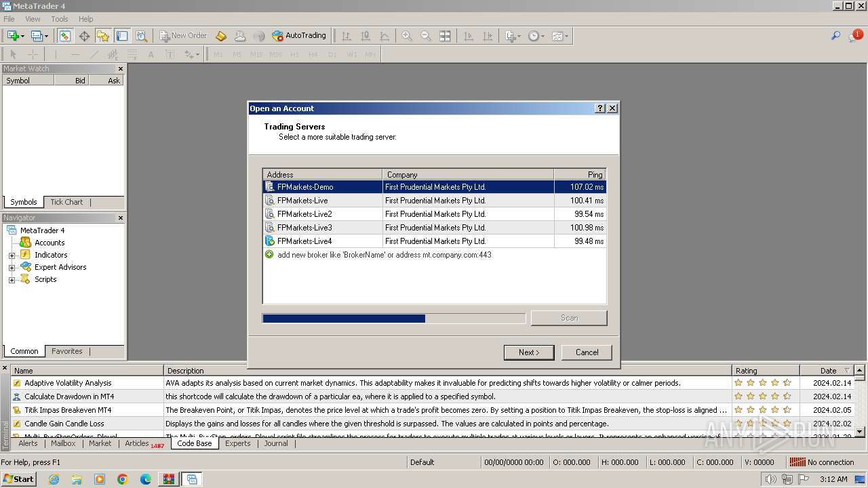This screenshot has width=868, height=488.
Task: Open MetaEditor with the yellow book icon
Action: pos(221,36)
